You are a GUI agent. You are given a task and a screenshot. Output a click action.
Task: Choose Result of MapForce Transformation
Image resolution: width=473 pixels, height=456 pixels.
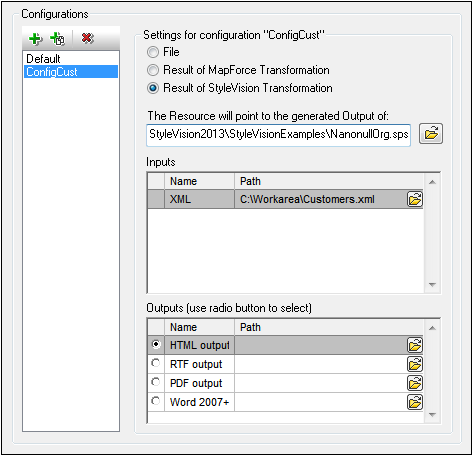[x=153, y=70]
